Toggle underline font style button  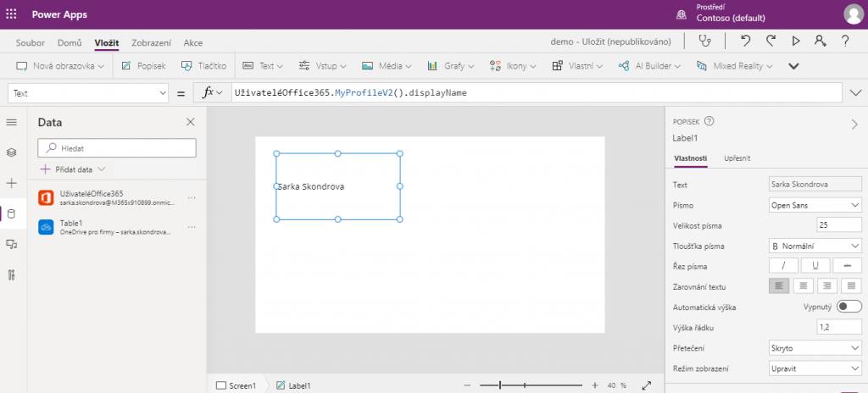[815, 266]
